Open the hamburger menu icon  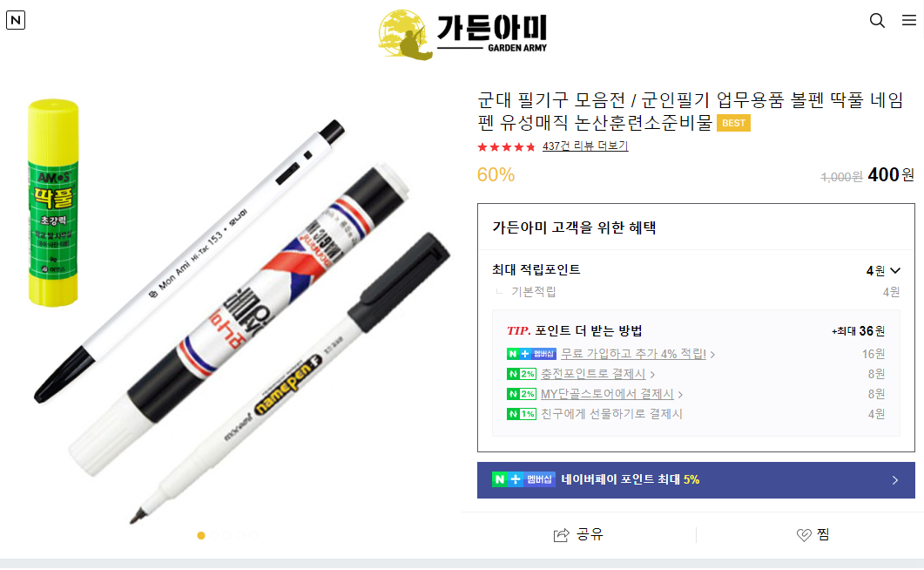tap(908, 20)
